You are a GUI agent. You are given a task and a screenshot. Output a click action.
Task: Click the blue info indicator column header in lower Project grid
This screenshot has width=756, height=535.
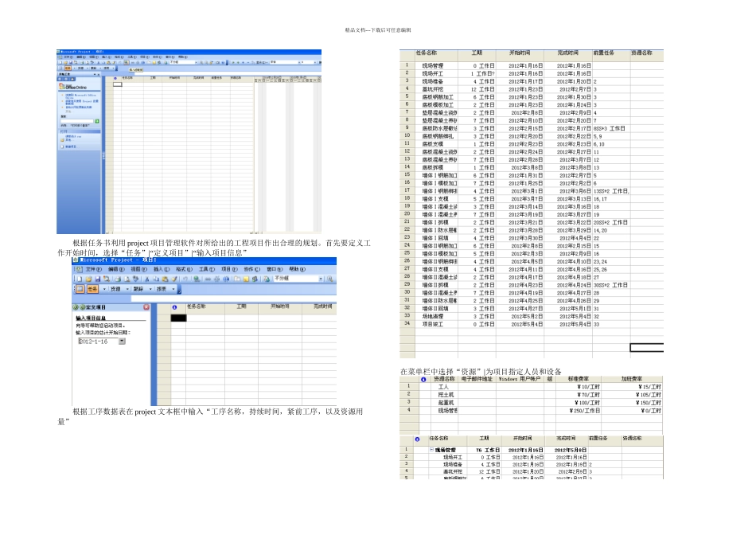pyautogui.click(x=174, y=307)
